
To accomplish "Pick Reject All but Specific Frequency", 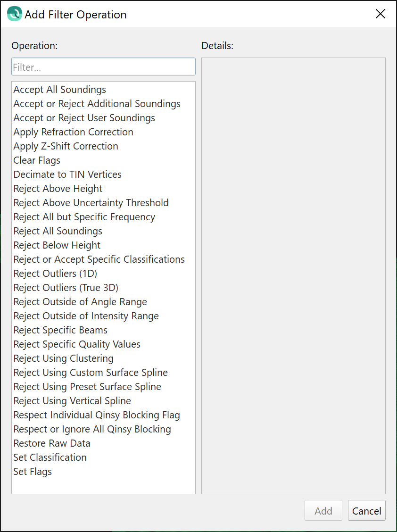I will point(84,217).
